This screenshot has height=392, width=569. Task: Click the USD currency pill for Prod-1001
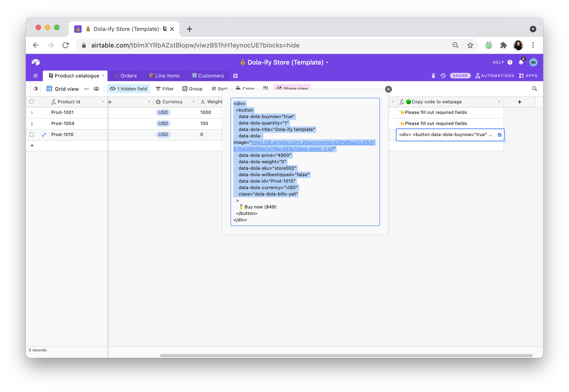(x=163, y=113)
